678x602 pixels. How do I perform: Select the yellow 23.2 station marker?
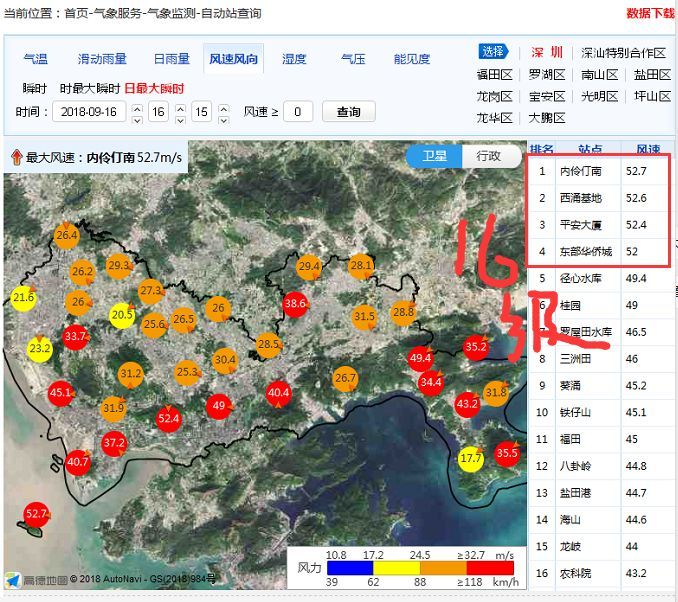coord(40,349)
